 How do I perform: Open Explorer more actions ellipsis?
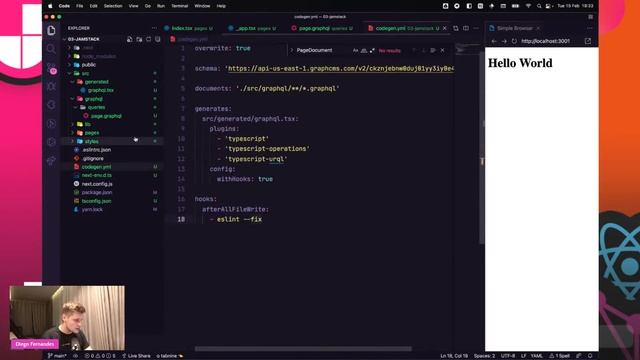coord(154,28)
